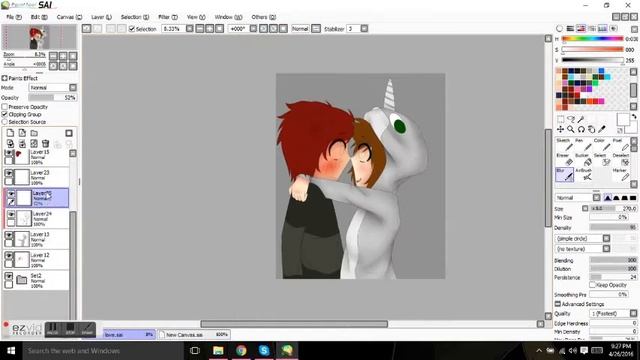Show the color wheel panel
This screenshot has width=640, height=360.
(x=560, y=28)
